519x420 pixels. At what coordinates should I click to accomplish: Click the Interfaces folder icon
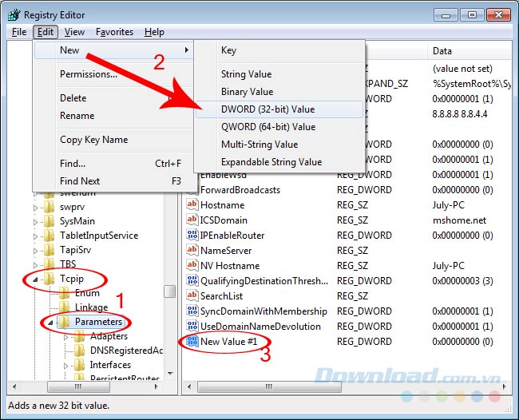[x=79, y=365]
